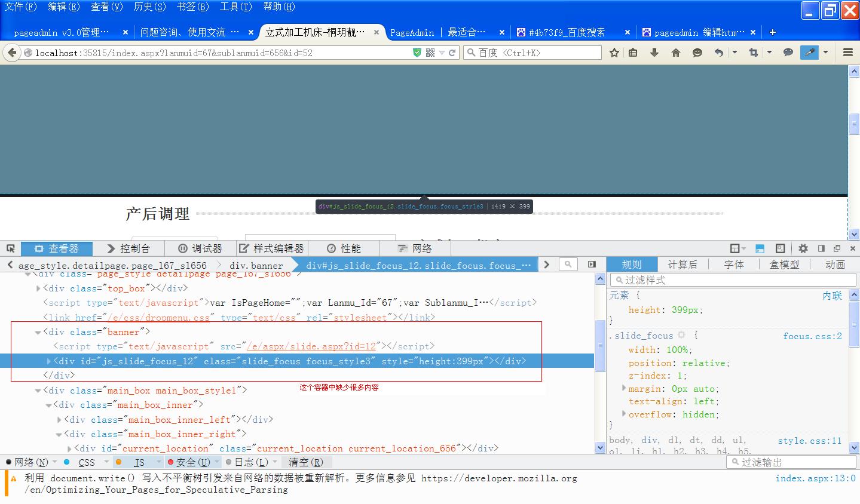Toggle the CSS console filter
The height and width of the screenshot is (504, 860).
(86, 462)
